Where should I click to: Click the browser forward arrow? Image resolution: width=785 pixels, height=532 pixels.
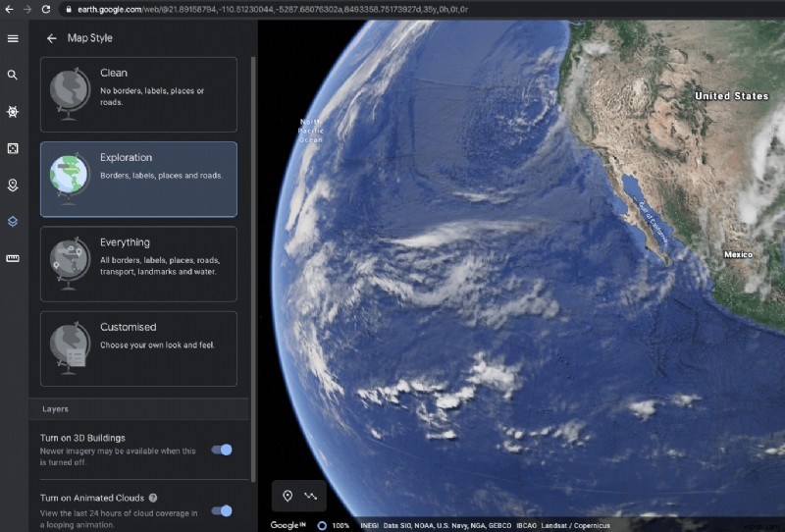[x=27, y=9]
